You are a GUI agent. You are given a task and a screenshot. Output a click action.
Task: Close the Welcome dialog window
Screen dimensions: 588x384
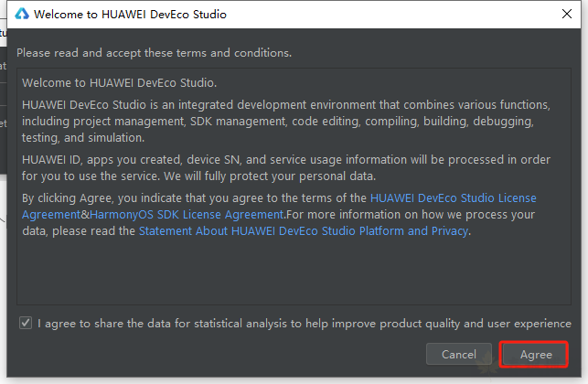click(x=568, y=15)
